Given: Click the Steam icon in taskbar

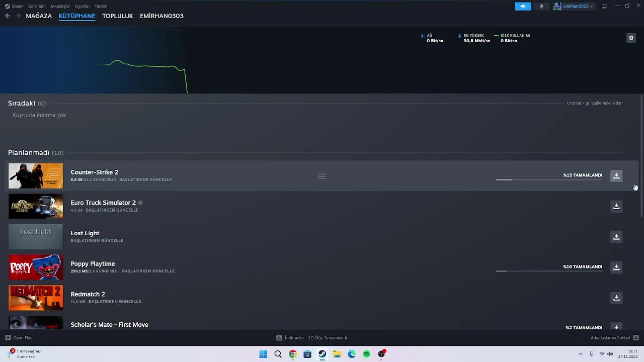Looking at the screenshot, I should 322,354.
